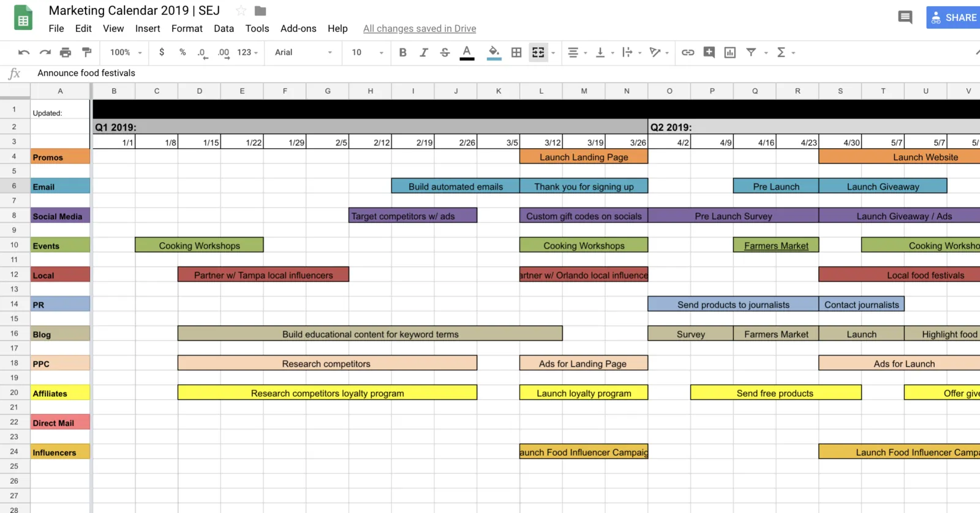The width and height of the screenshot is (980, 513).
Task: Open the font size 10 dropdown
Action: [367, 53]
